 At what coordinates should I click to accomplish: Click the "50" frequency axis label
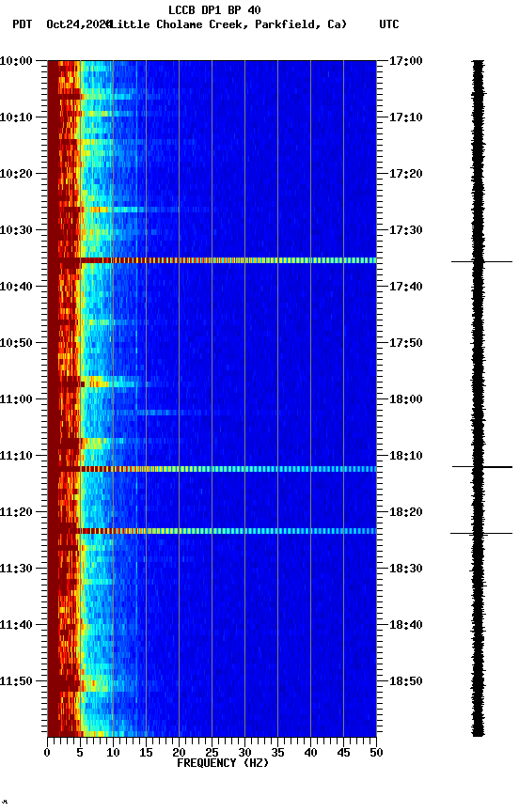pyautogui.click(x=376, y=753)
